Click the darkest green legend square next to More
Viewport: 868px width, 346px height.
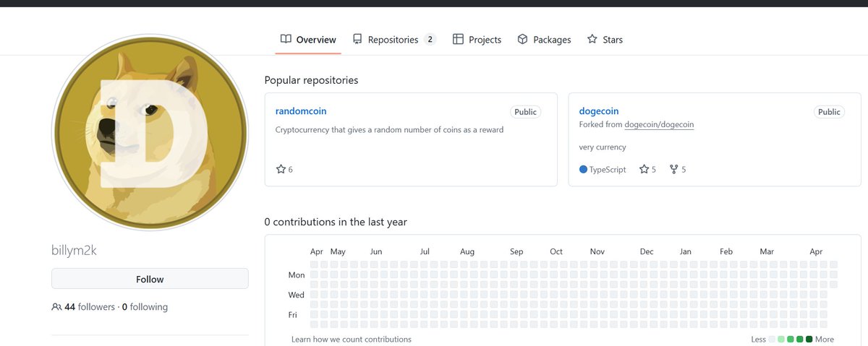click(809, 339)
